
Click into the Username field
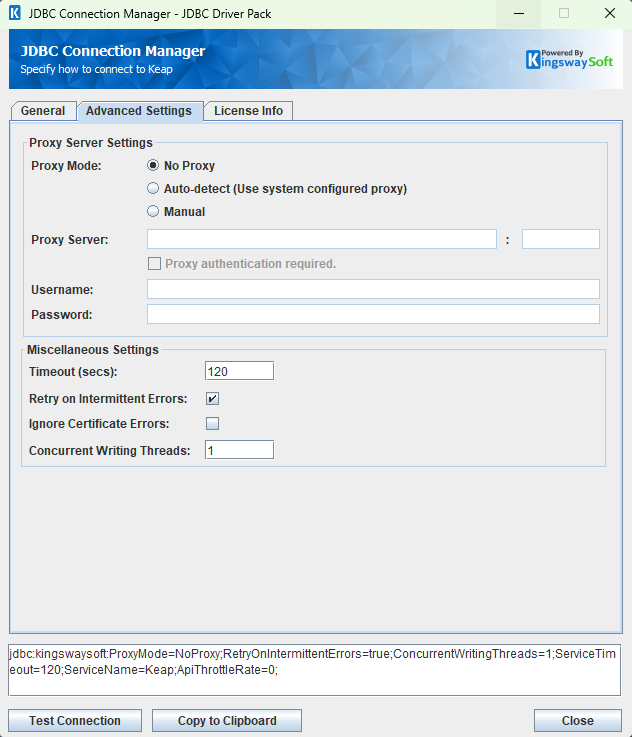pos(373,289)
